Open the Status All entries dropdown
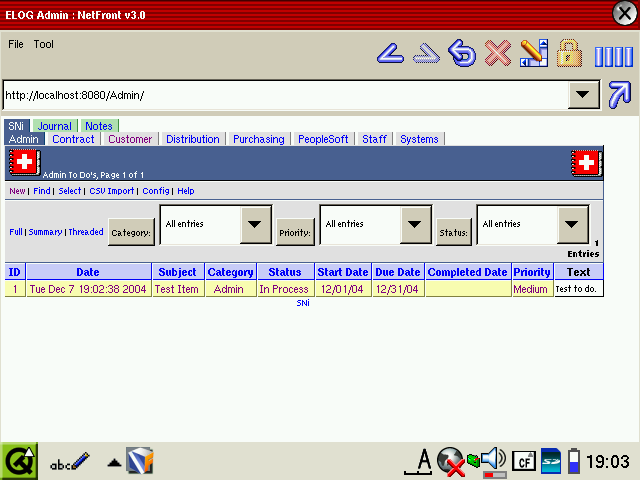 click(x=533, y=224)
